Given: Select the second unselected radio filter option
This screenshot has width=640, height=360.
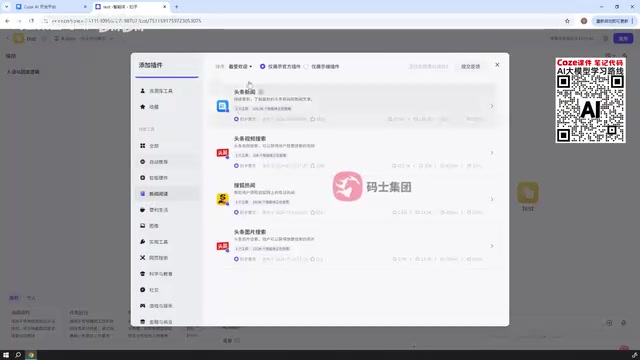Looking at the screenshot, I should pyautogui.click(x=306, y=67).
